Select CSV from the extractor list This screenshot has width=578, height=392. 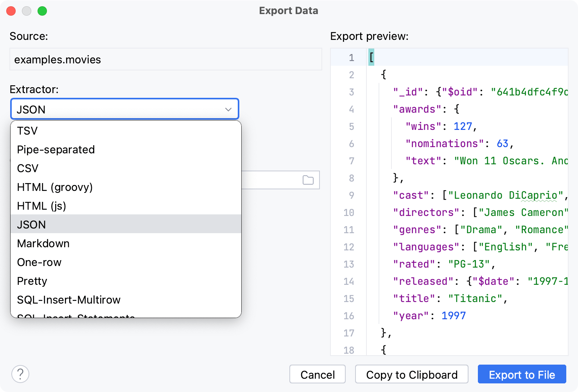click(x=27, y=168)
